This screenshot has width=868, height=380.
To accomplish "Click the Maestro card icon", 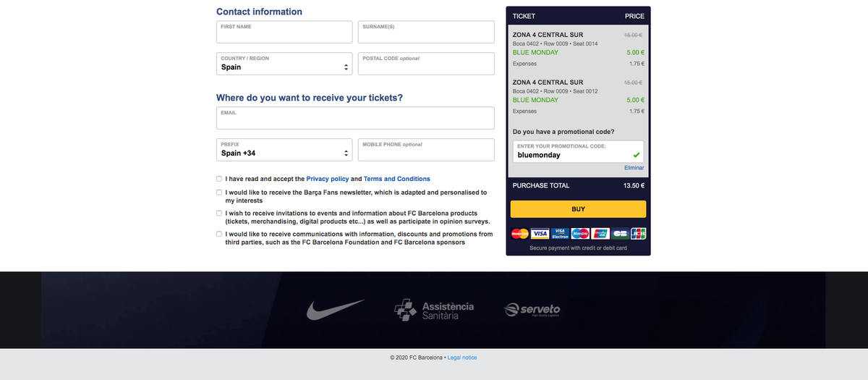I will pyautogui.click(x=579, y=233).
